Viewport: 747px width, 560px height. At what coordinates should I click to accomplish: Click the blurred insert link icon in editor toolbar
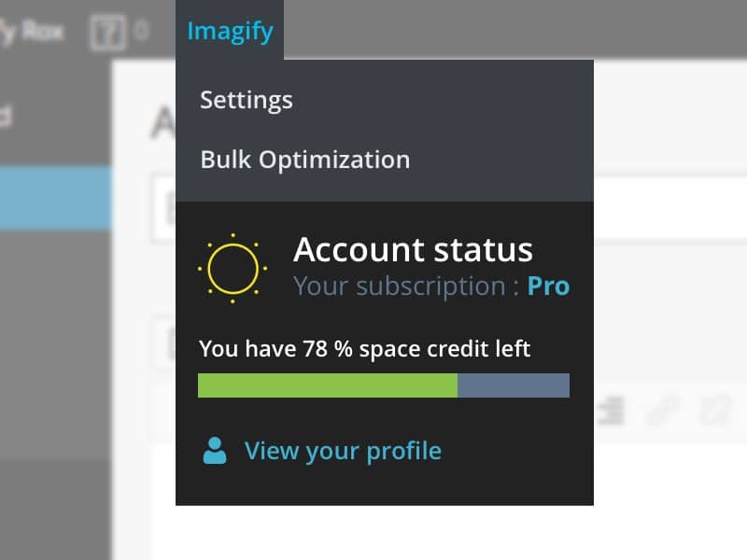coord(662,410)
